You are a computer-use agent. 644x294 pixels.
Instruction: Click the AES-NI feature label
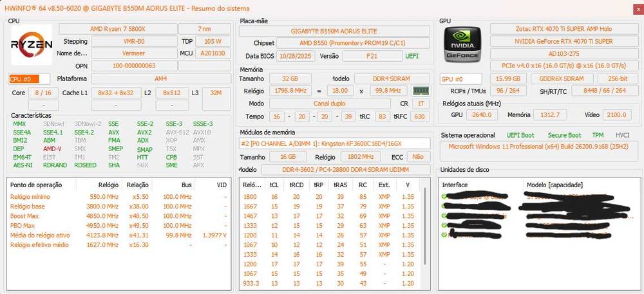[22, 165]
